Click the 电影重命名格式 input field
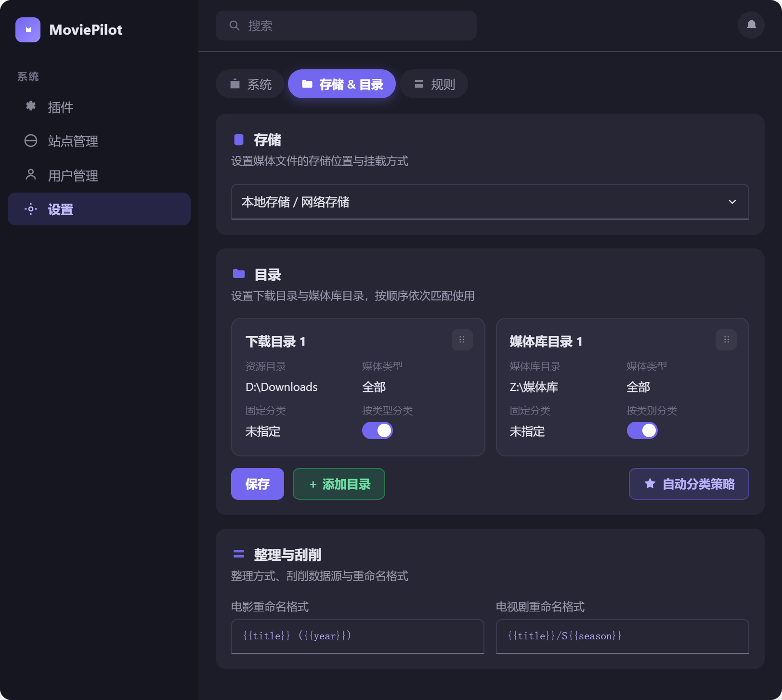This screenshot has height=700, width=782. pos(357,636)
